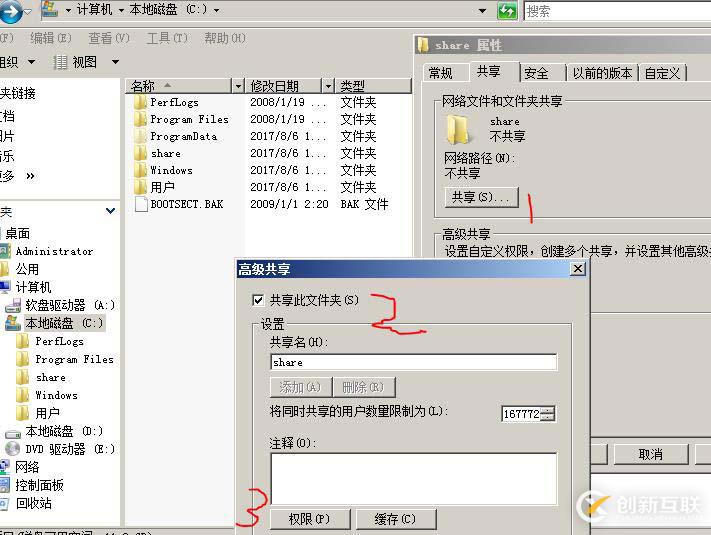Click the 视图 view layout icon in toolbar

coord(60,62)
